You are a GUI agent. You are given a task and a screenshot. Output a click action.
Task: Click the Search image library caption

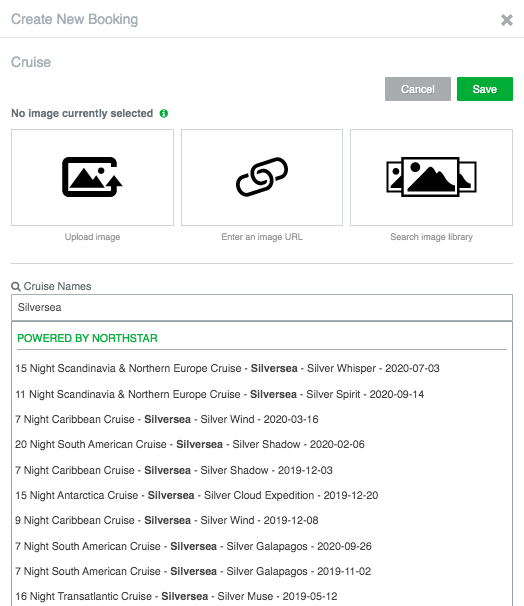click(x=431, y=237)
